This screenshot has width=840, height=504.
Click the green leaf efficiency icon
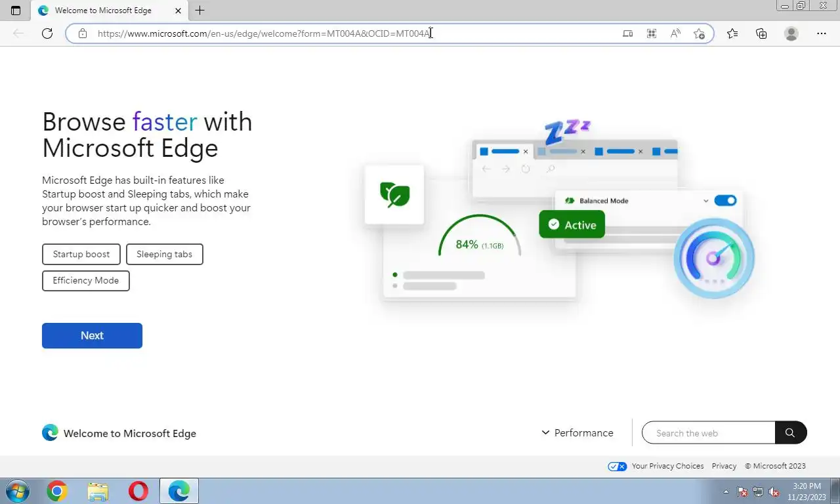tap(394, 194)
